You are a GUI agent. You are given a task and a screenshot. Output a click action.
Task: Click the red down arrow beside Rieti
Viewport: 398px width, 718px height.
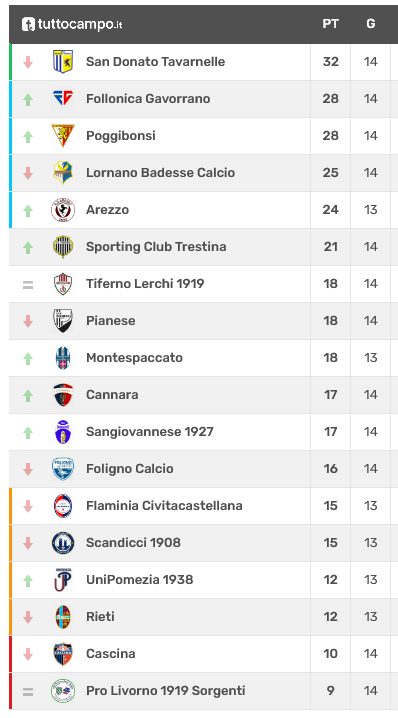28,617
